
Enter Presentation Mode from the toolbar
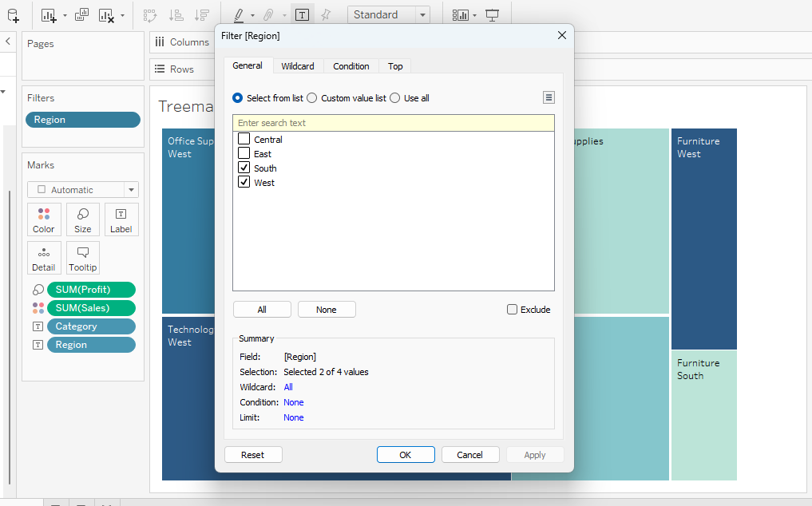493,14
